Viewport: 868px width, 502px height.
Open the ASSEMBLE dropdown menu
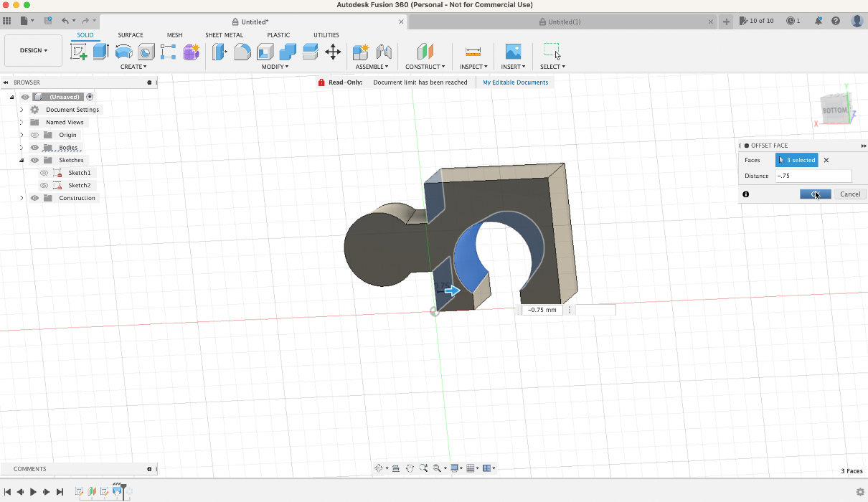tap(372, 67)
